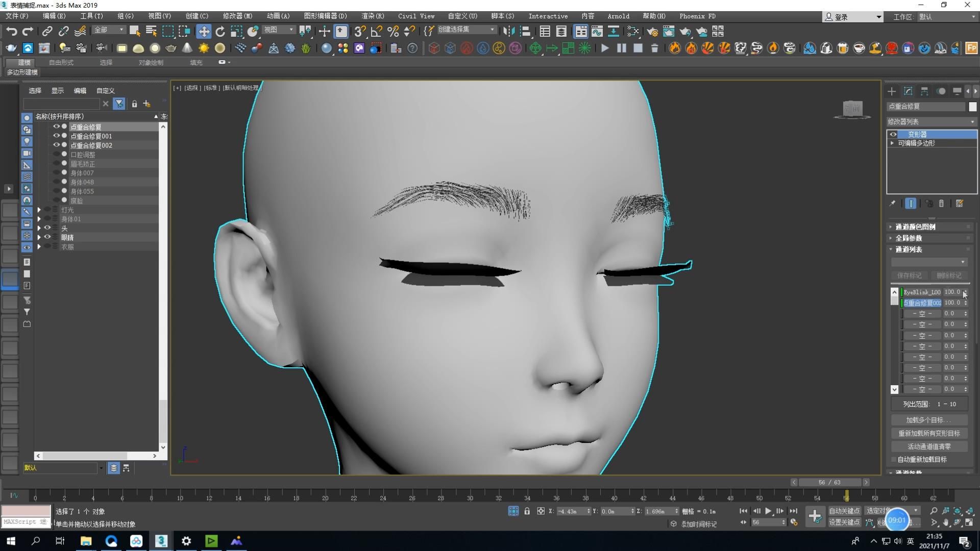Expand 可编辑多边形 in modifier stack
Image resolution: width=980 pixels, height=551 pixels.
(x=892, y=143)
